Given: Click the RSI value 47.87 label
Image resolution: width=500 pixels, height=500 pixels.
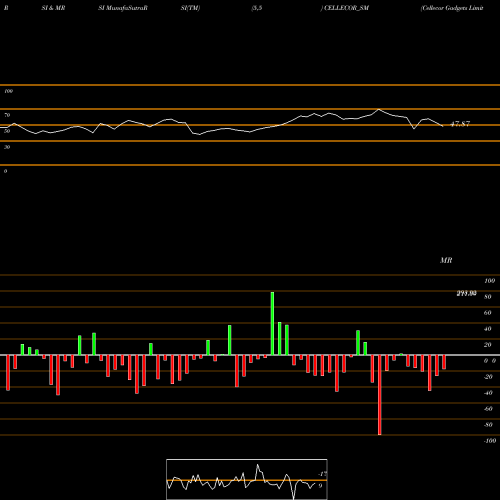Looking at the screenshot, I should [460, 124].
